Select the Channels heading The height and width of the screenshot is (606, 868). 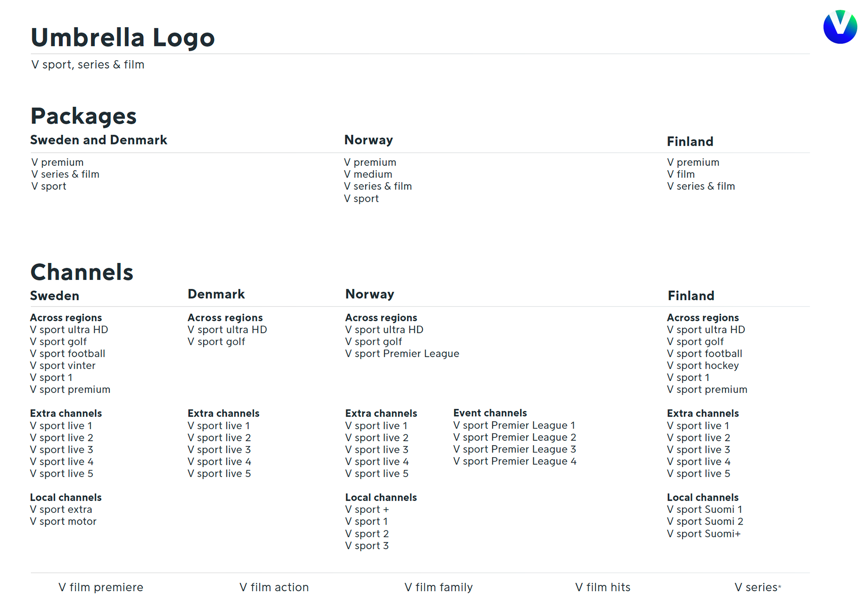[82, 272]
